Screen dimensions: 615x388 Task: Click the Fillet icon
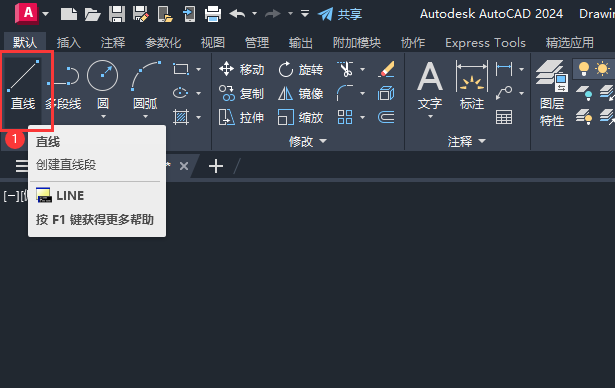[x=345, y=93]
